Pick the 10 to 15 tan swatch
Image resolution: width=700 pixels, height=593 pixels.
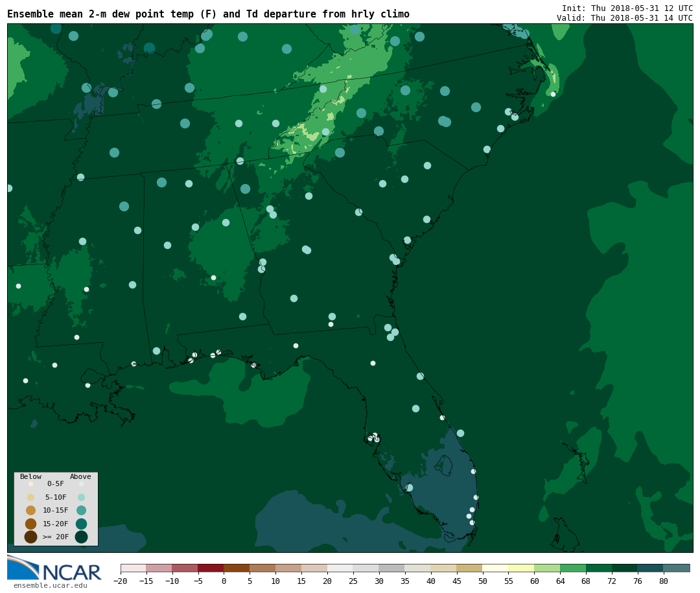(288, 568)
